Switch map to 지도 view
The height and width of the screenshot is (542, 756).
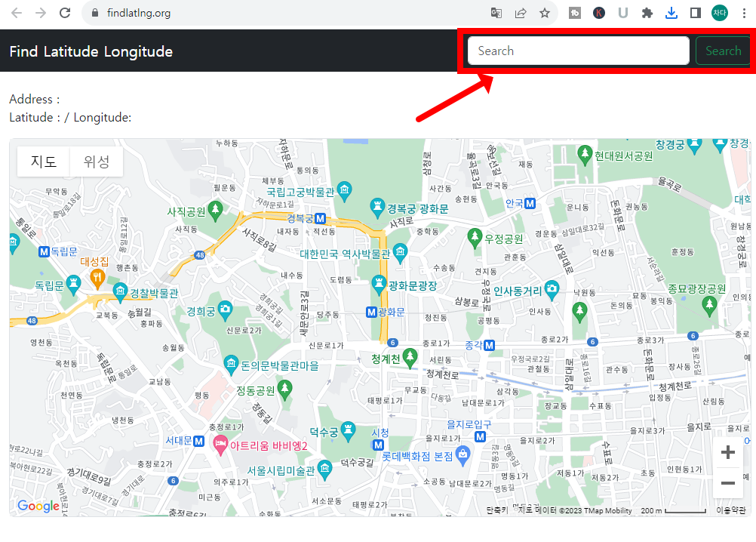pyautogui.click(x=44, y=162)
